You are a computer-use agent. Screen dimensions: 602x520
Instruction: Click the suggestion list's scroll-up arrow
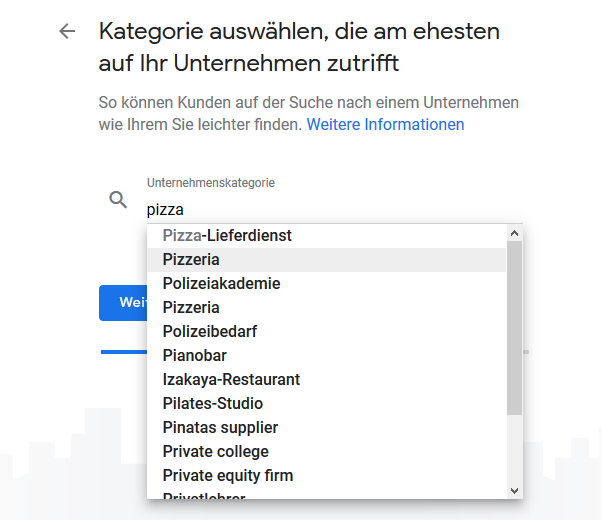click(x=515, y=233)
